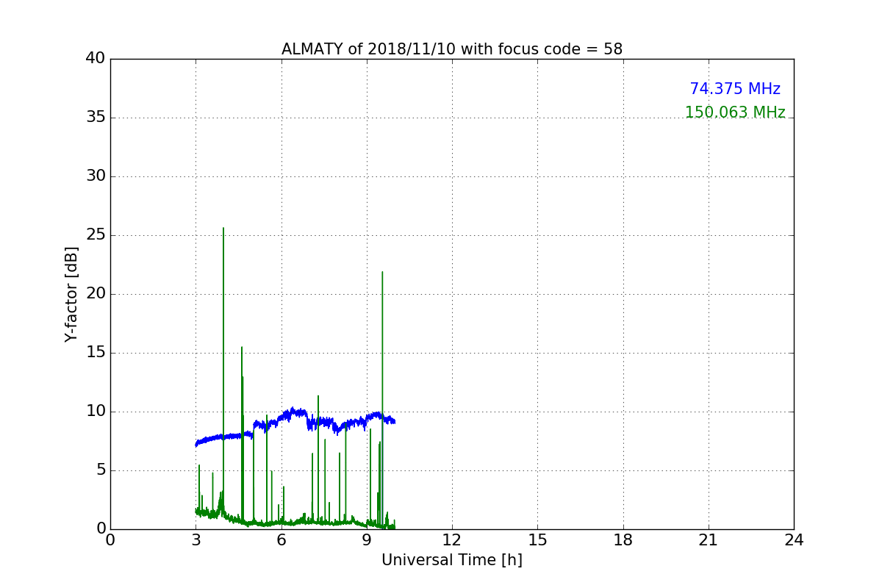Click the y-axis tick label '35'

96,118
